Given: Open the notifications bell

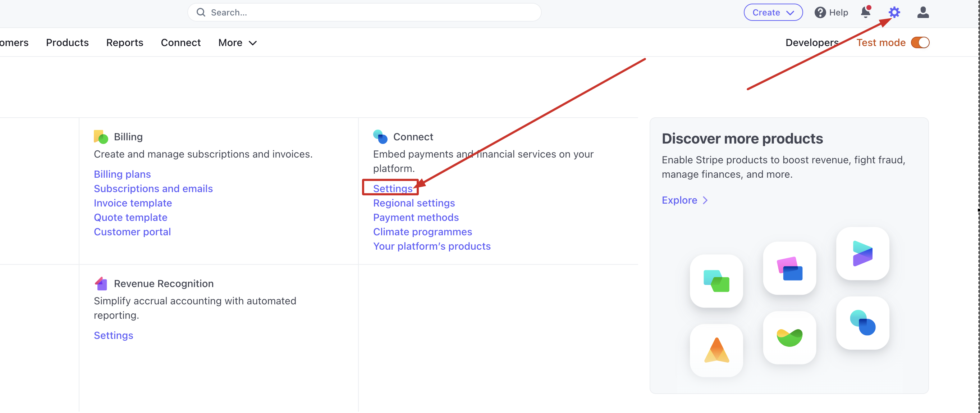Looking at the screenshot, I should [865, 12].
